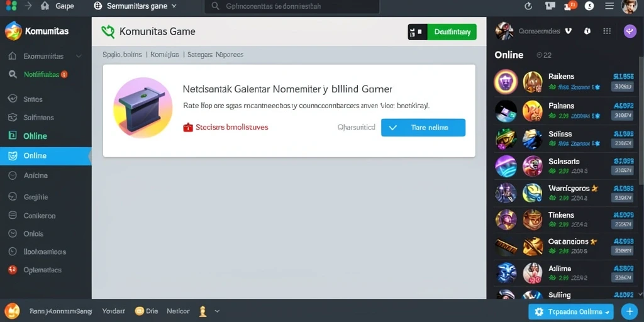Click the home icon in top bar
This screenshot has width=644, height=322.
click(45, 6)
